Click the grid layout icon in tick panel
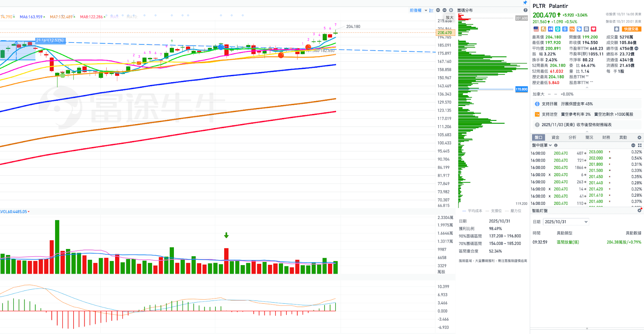The height and width of the screenshot is (334, 644). click(x=640, y=145)
